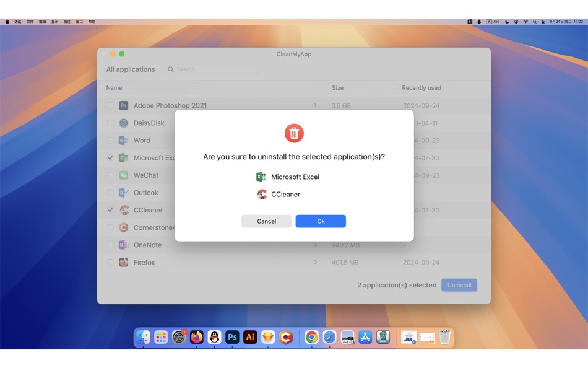Click the 401.5 MB size value

point(345,263)
